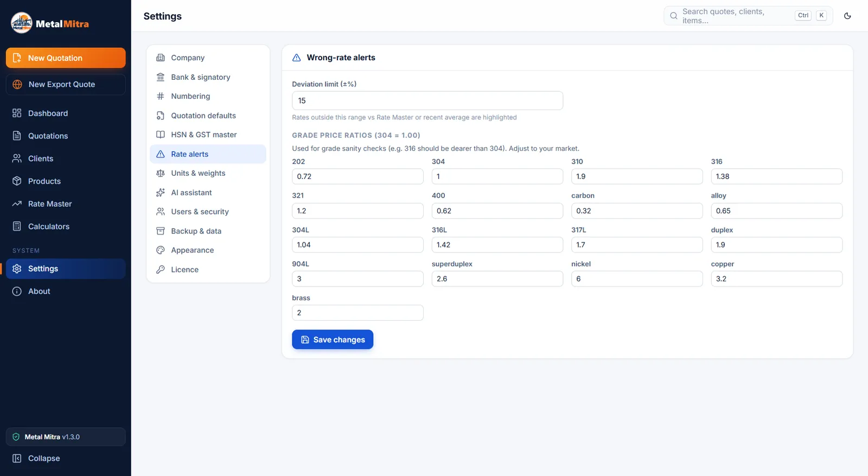
Task: Click the brass ratio field
Action: tap(358, 313)
